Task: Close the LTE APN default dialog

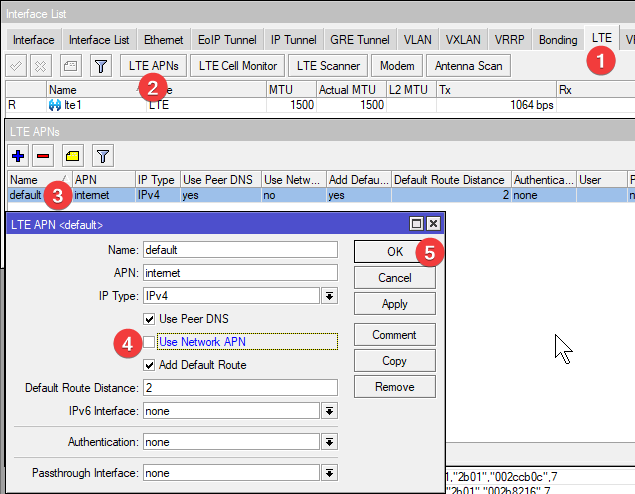Action: coord(433,224)
